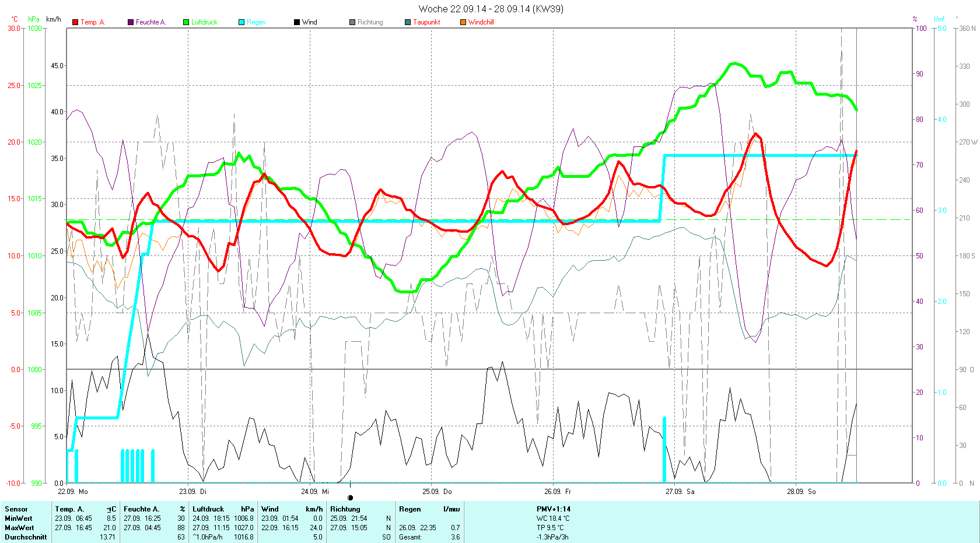The image size is (980, 543).
Task: Click the "Regen" legend label
Action: [256, 22]
